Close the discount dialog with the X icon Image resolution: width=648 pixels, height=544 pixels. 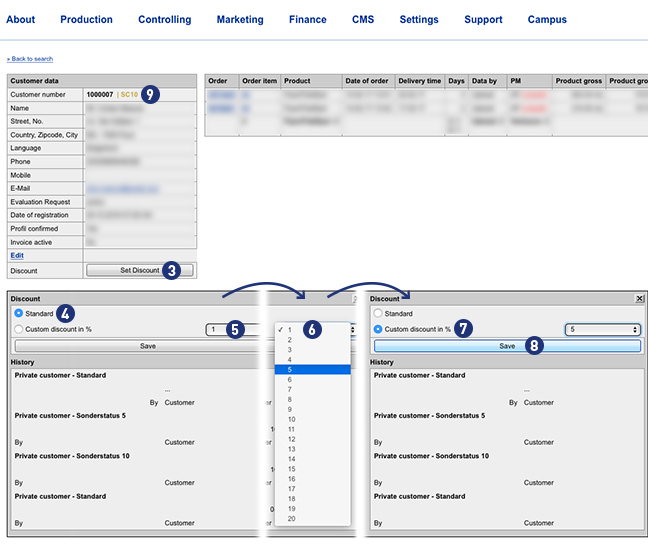coord(640,298)
